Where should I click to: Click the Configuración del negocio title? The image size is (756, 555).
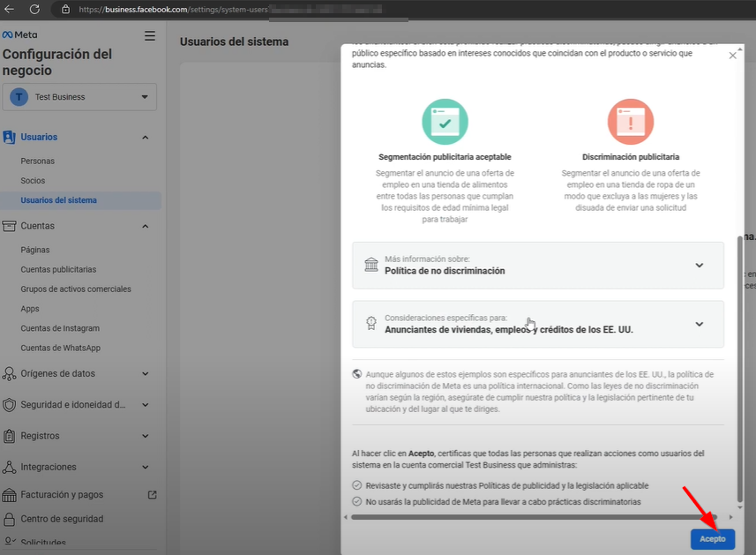tap(57, 62)
